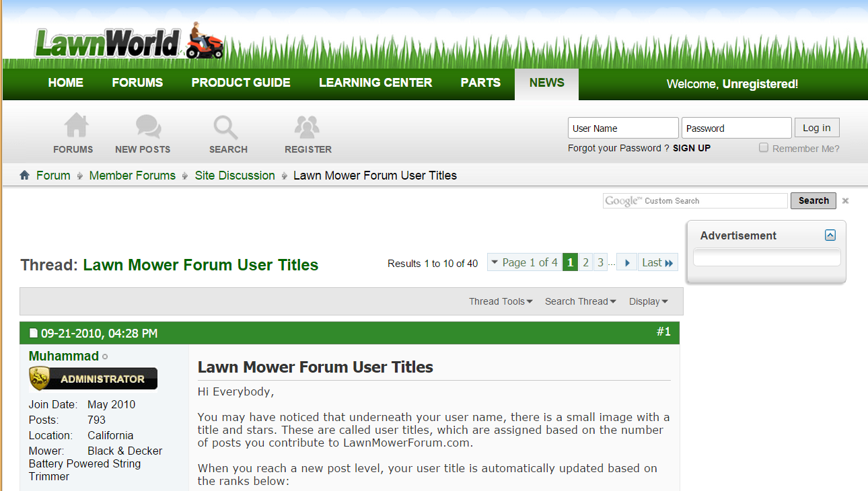This screenshot has width=868, height=491.
Task: Open the Page 1 of 4 dropdown
Action: [x=523, y=263]
